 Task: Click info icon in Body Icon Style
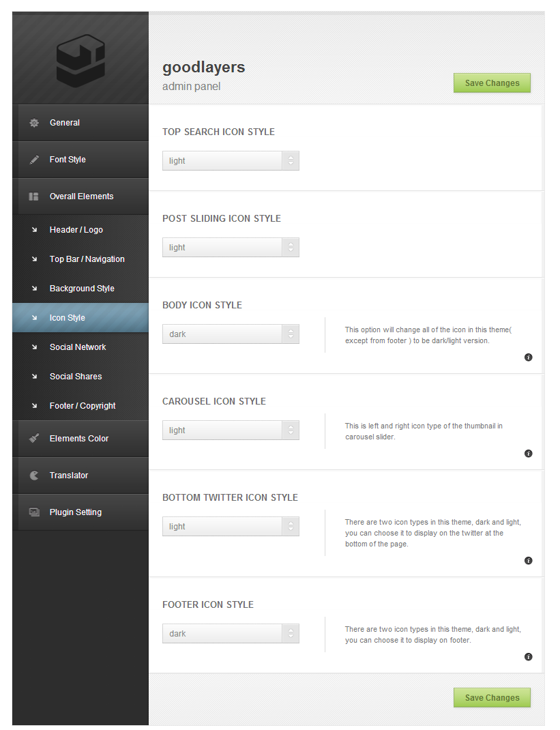coord(528,357)
